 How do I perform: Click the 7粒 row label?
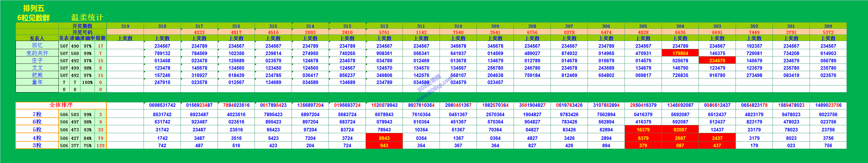(37, 114)
